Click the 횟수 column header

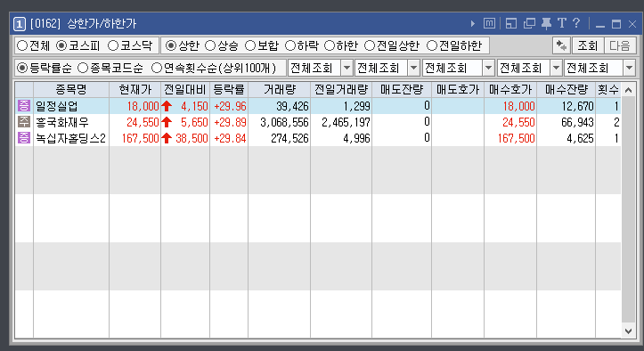608,90
